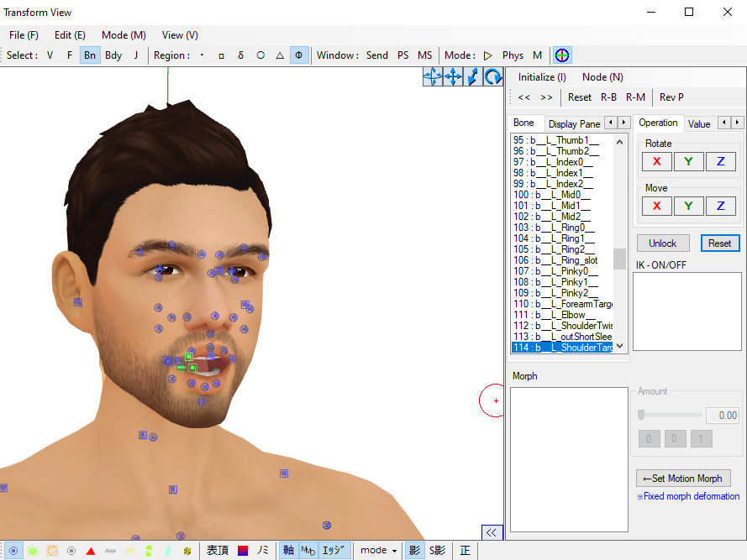Viewport: 747px width, 560px height.
Task: Open the Fixed morph deformation link
Action: point(688,496)
